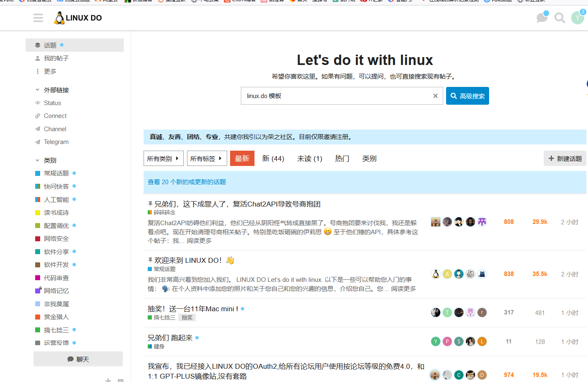
Task: Click the yellow 'A' avatar on welcome topic
Action: coord(447,274)
